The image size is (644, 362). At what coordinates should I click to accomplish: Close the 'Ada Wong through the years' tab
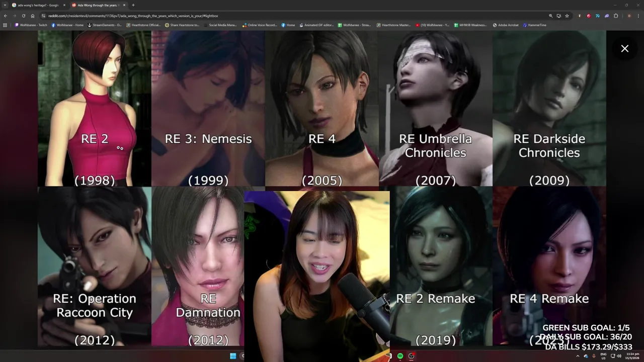point(124,5)
